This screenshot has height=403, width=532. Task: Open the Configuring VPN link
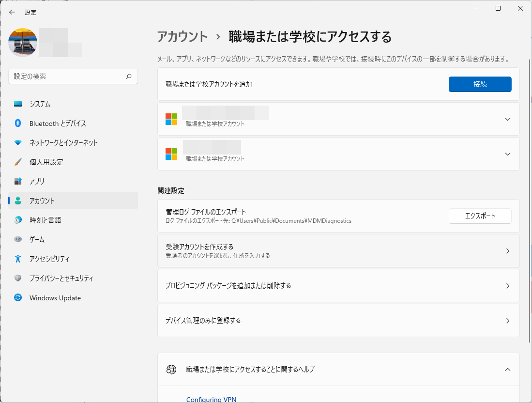[x=212, y=399]
